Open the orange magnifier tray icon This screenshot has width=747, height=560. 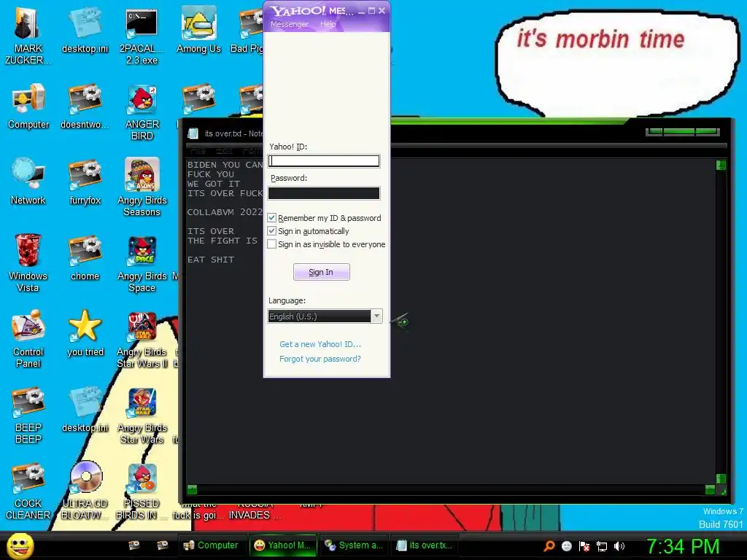[x=549, y=546]
